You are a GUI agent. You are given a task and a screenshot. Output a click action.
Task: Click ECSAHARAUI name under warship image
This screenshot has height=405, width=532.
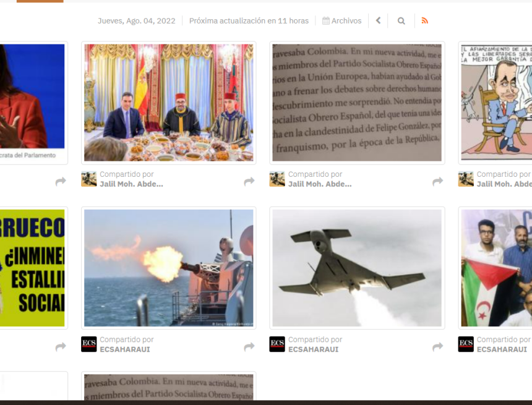124,349
